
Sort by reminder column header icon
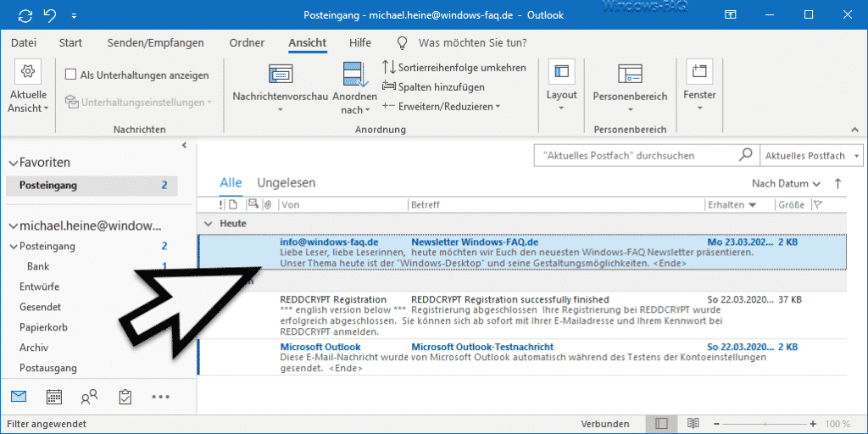253,204
